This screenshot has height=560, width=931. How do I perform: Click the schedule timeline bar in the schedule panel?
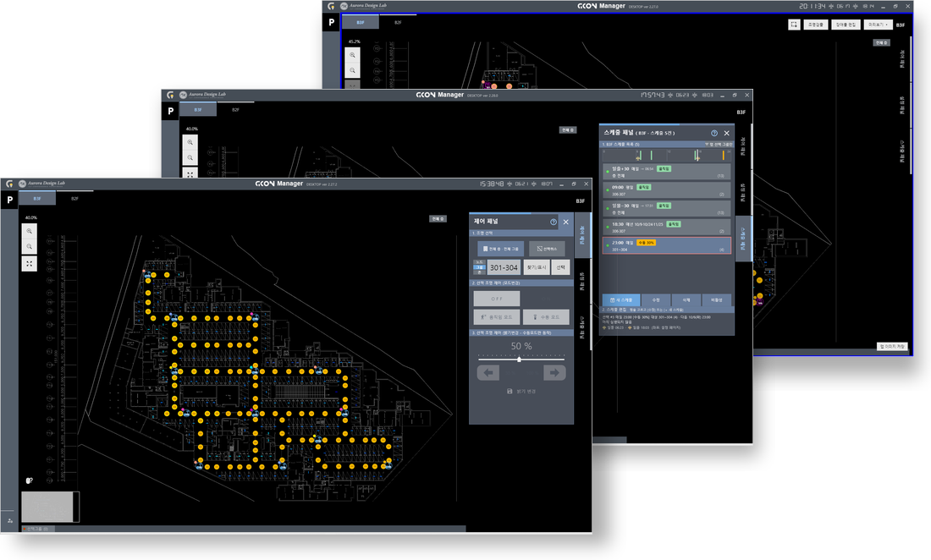pos(667,155)
